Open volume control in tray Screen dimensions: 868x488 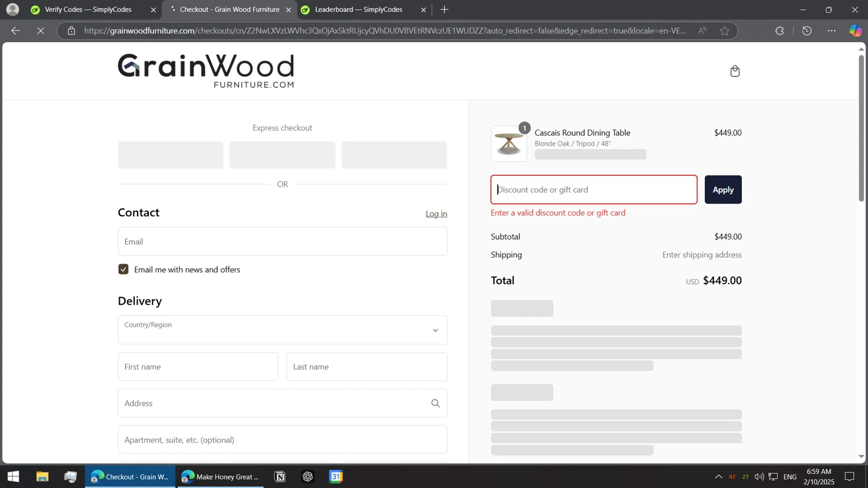click(x=759, y=476)
